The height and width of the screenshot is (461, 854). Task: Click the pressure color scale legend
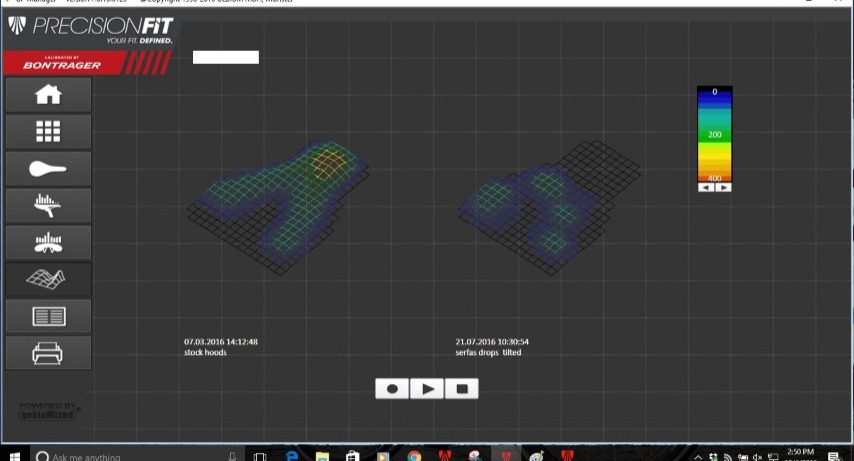pyautogui.click(x=714, y=133)
